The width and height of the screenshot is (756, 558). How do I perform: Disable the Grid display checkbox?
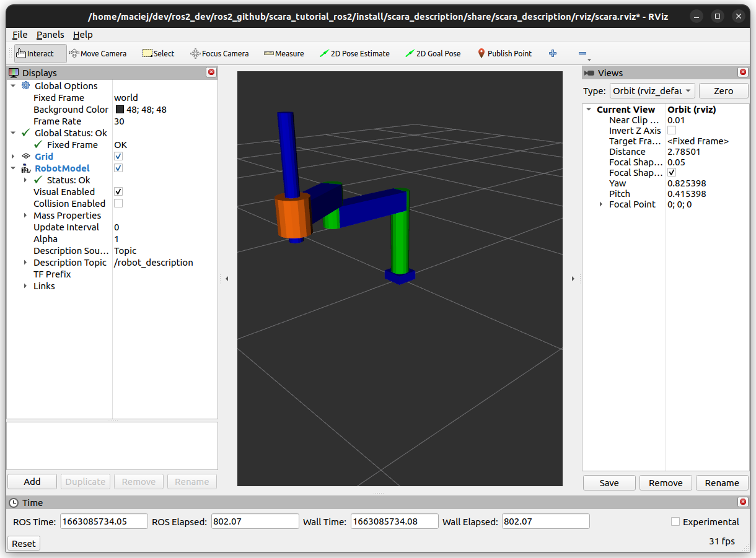118,157
